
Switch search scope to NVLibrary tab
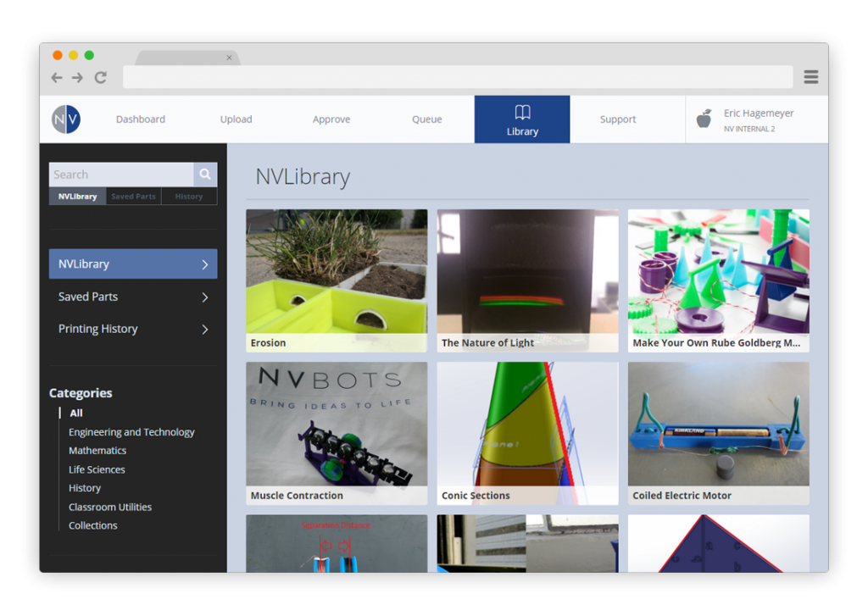[x=77, y=197]
